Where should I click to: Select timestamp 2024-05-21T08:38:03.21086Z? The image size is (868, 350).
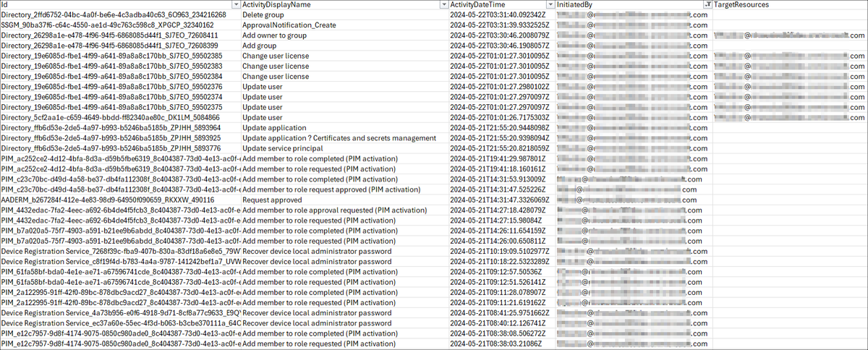tap(501, 343)
